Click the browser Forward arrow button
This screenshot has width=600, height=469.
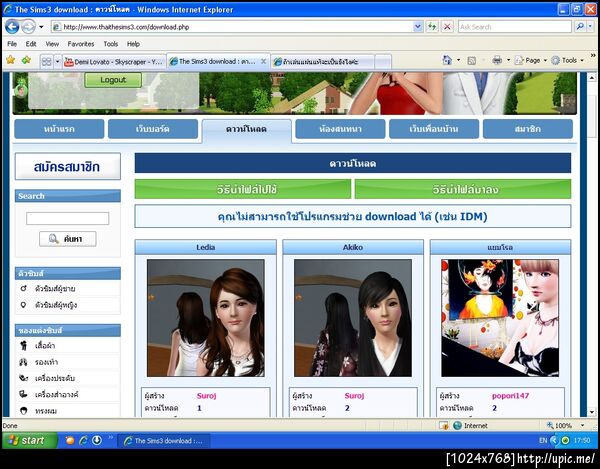(28, 27)
